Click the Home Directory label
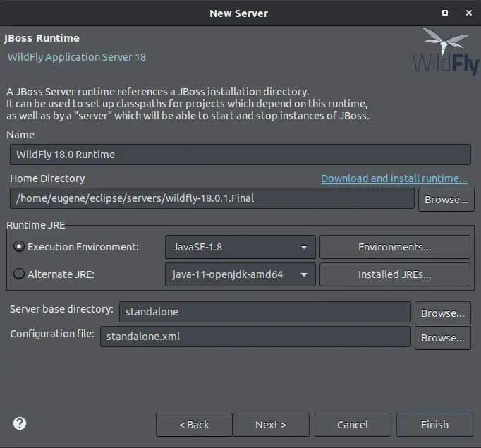The image size is (481, 448). (47, 178)
